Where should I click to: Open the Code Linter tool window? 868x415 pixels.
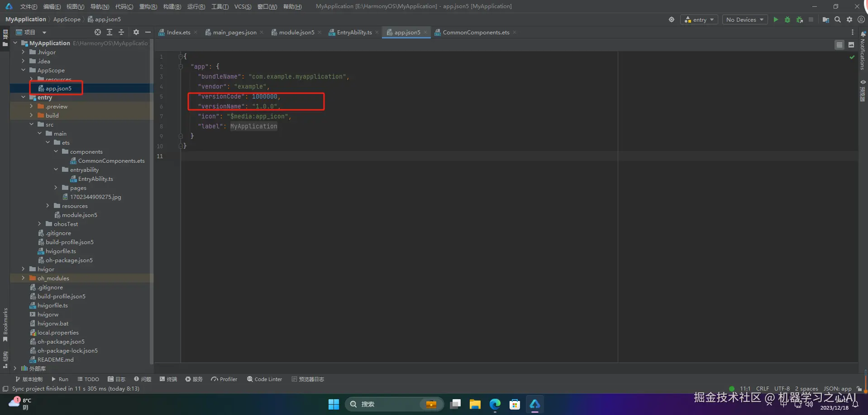point(265,379)
